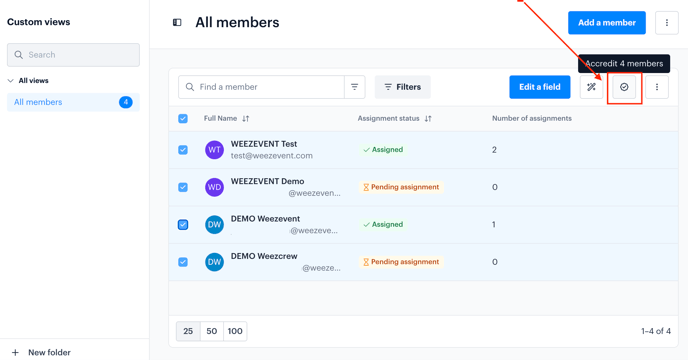The width and height of the screenshot is (688, 360).
Task: Open the table toolbar three-dot menu
Action: pyautogui.click(x=657, y=87)
